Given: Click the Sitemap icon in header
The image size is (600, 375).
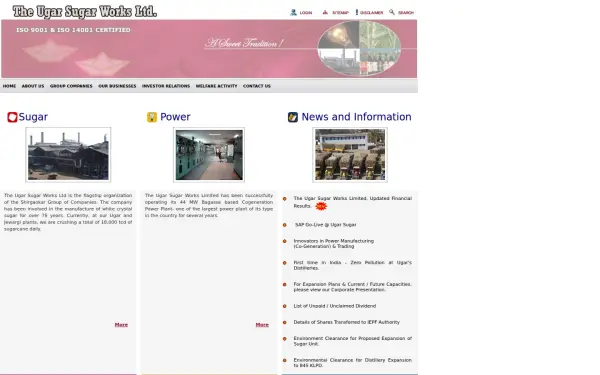Looking at the screenshot, I should coord(325,12).
